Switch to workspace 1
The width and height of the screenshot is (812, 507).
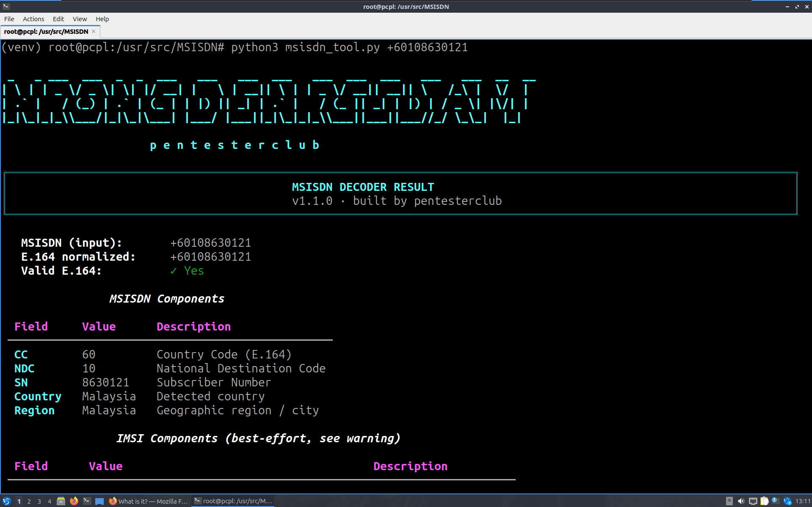(x=19, y=501)
